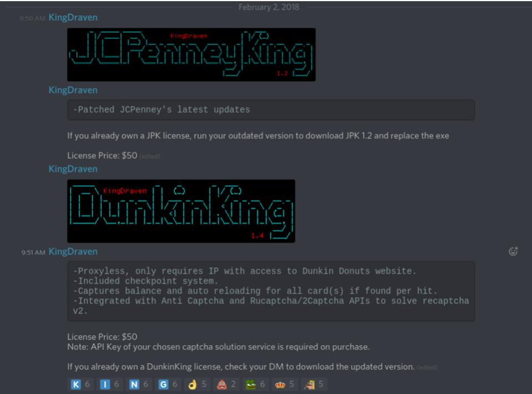Toggle the green frog emoji reaction
The width and height of the screenshot is (532, 394).
click(254, 383)
